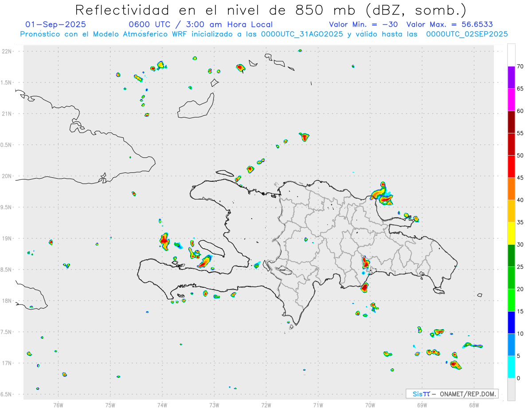Click the "Valor Min. = -30" text
Screen dimensions: 532x411
(364, 24)
